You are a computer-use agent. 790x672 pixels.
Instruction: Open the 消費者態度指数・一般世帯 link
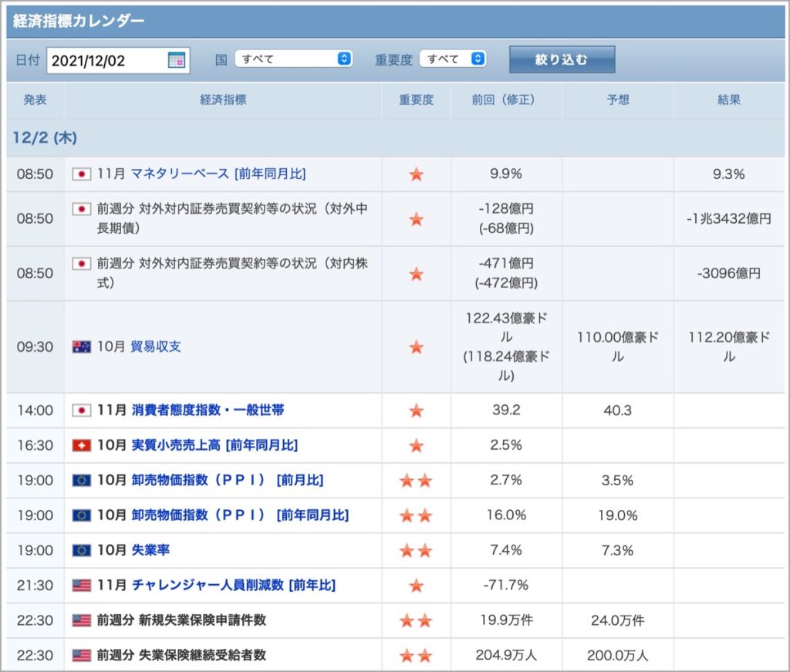(x=208, y=410)
